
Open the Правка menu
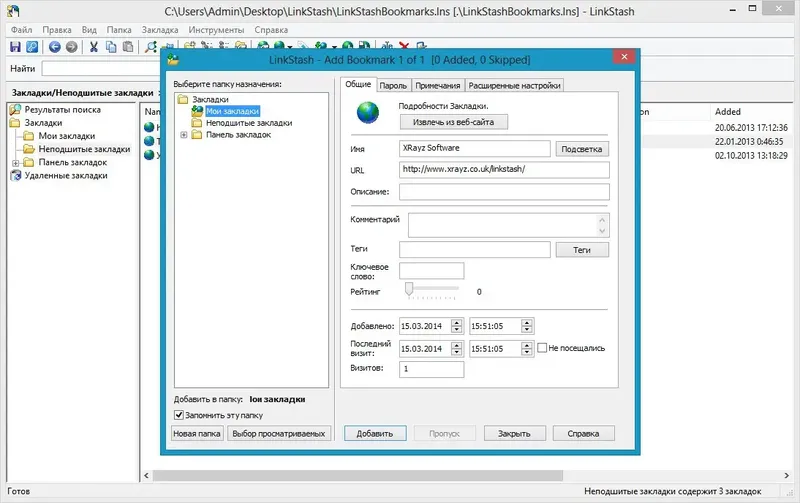pos(57,30)
